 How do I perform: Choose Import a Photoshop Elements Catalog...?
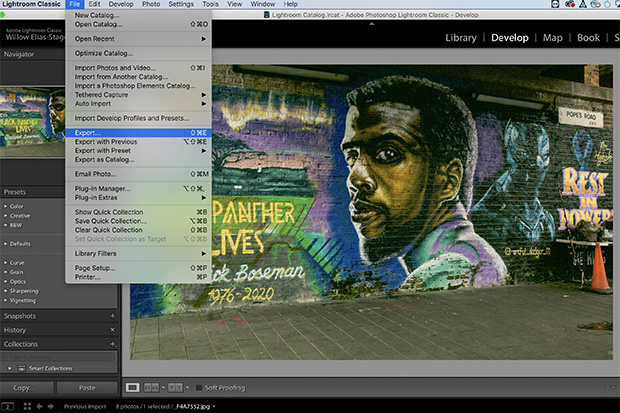pos(138,85)
